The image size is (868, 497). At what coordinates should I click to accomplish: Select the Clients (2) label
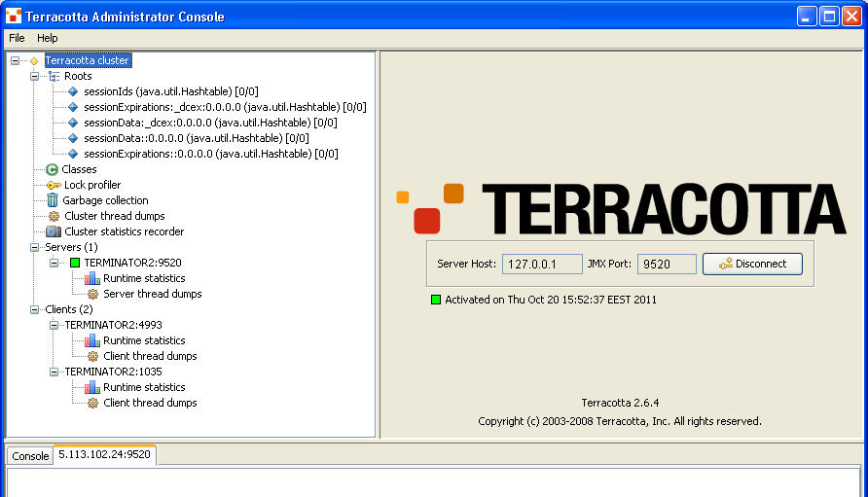(69, 309)
